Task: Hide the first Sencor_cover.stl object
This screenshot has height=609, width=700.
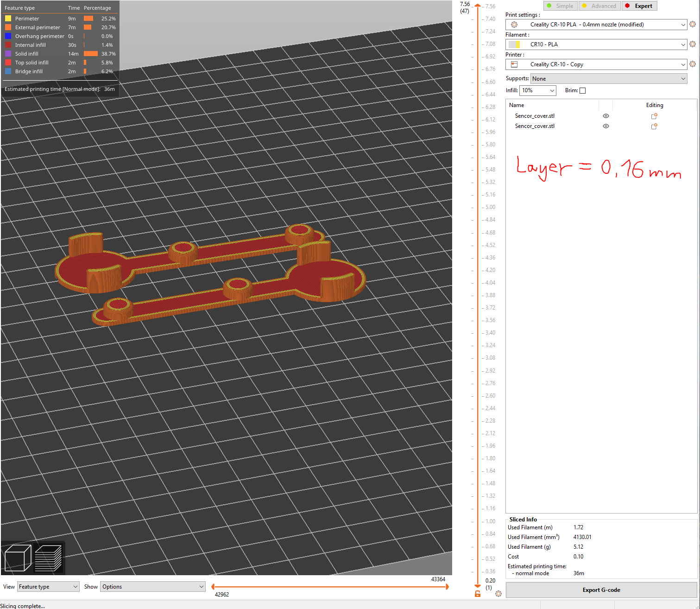Action: click(606, 116)
